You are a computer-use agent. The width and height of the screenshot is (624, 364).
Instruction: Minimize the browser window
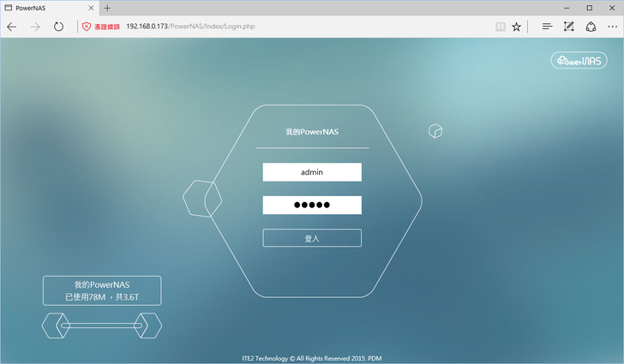pyautogui.click(x=567, y=8)
